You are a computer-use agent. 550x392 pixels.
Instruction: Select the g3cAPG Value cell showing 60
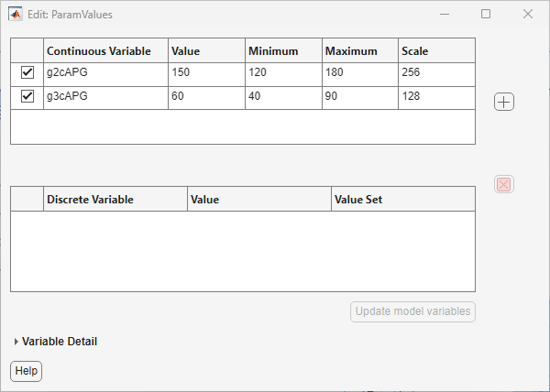click(206, 97)
